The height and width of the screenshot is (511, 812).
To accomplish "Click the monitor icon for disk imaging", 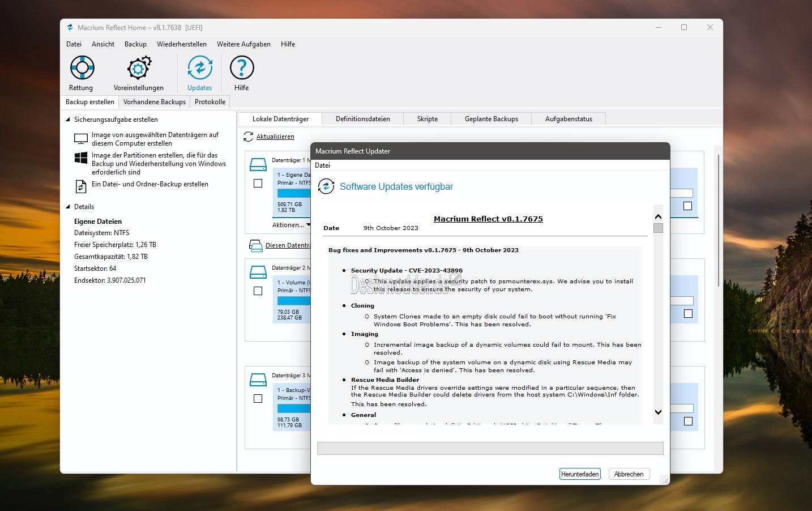I will pos(81,139).
